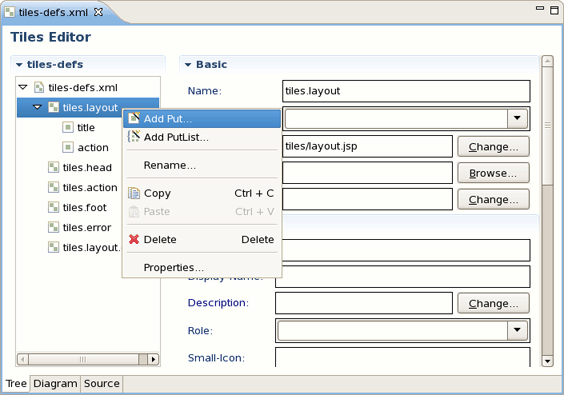564x395 pixels.
Task: Select Copy in context menu
Action: coord(202,193)
